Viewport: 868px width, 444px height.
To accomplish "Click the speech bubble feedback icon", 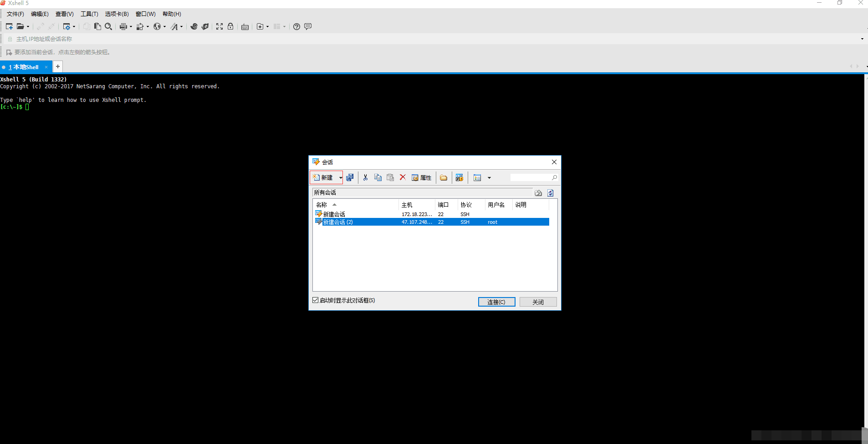I will point(308,26).
